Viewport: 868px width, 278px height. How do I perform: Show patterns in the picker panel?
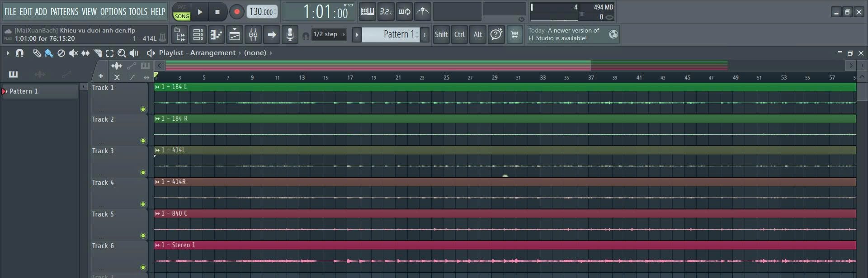(13, 74)
